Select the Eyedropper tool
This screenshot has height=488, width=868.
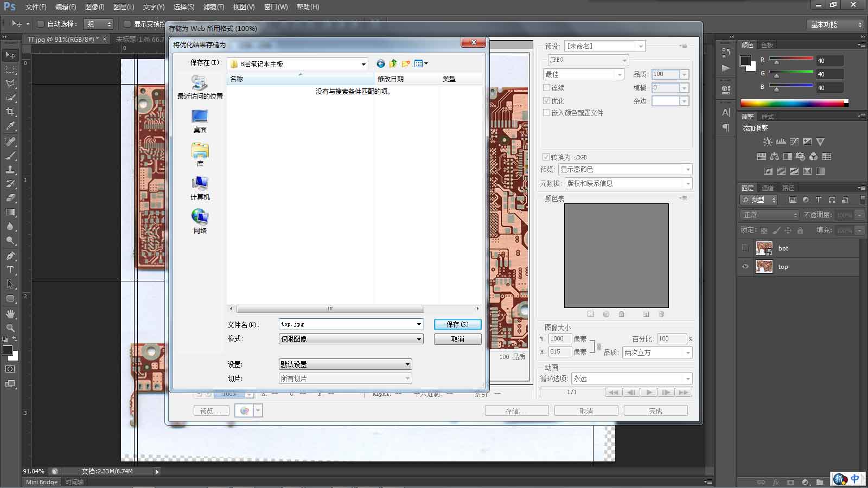(10, 126)
